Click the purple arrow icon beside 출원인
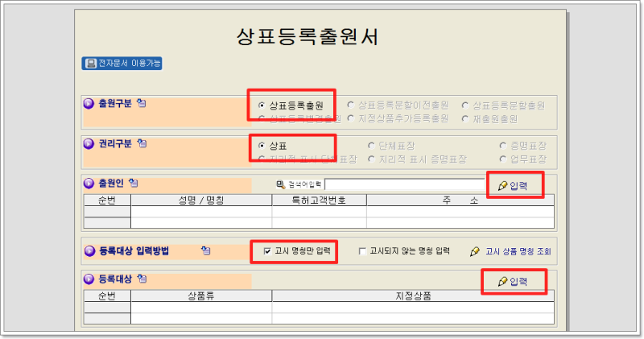 tap(89, 184)
